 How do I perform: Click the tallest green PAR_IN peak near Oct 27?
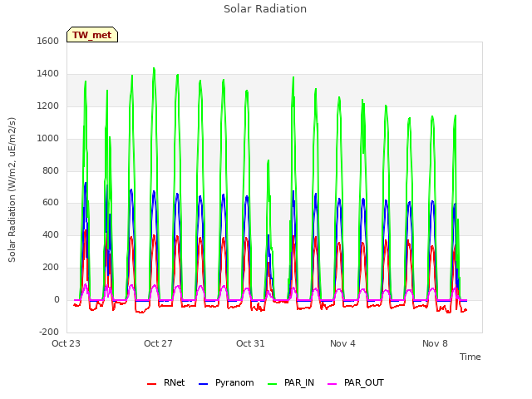154,69
